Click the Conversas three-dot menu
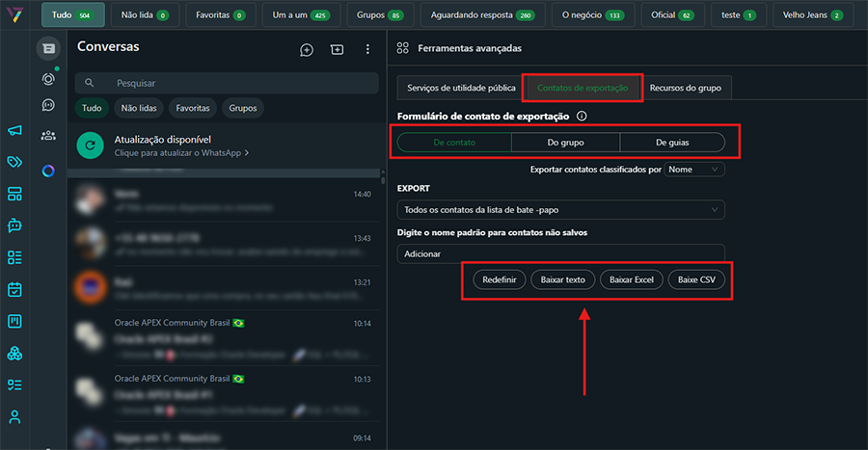 [x=367, y=50]
